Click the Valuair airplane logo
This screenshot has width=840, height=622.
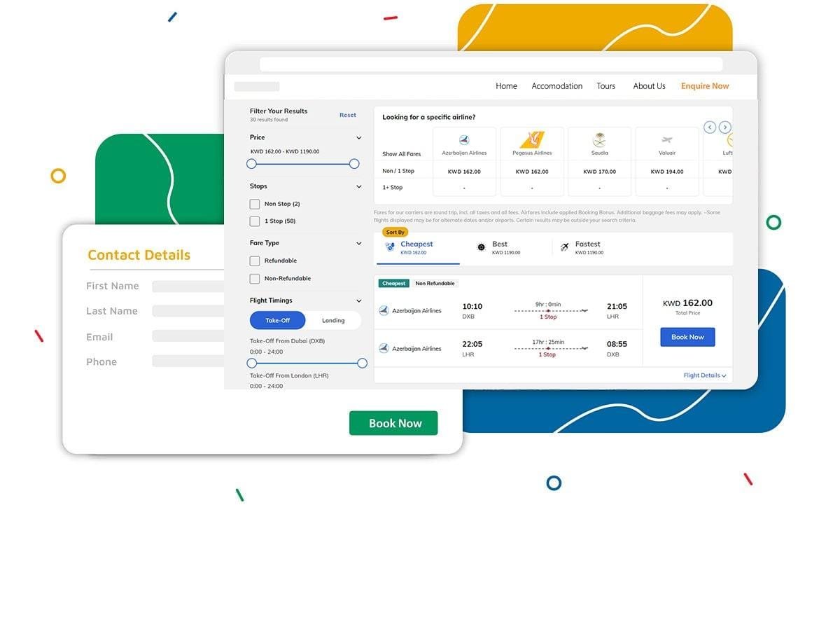[666, 140]
